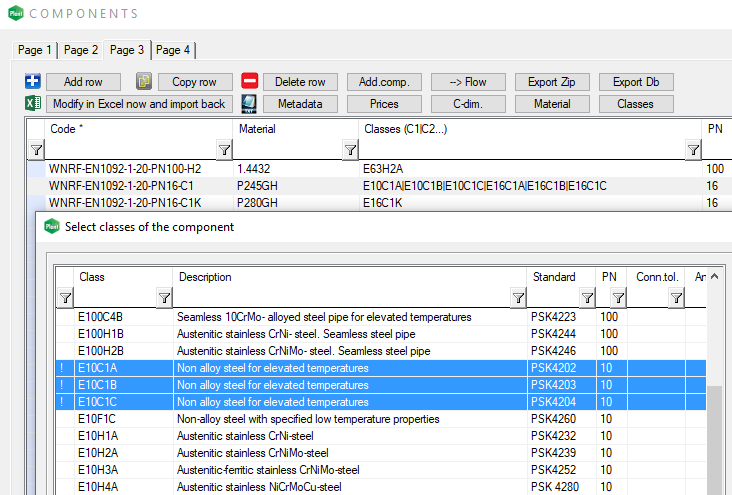Click the blue plus Add row icon
Viewport: 732px width, 495px height.
(x=31, y=82)
